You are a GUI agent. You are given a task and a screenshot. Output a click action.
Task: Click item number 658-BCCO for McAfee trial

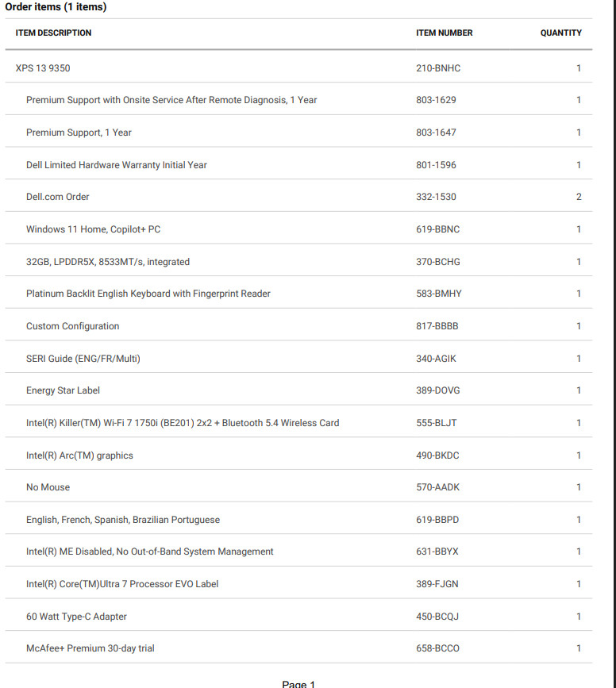click(437, 648)
